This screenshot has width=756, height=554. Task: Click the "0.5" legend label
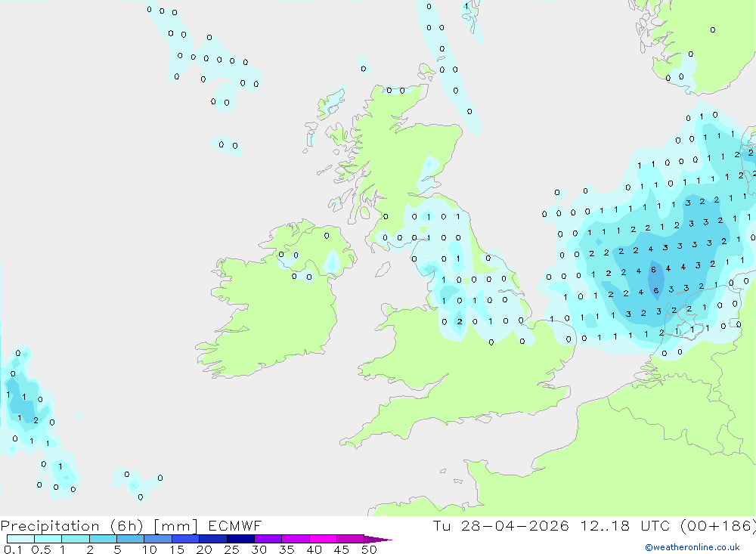[42, 549]
